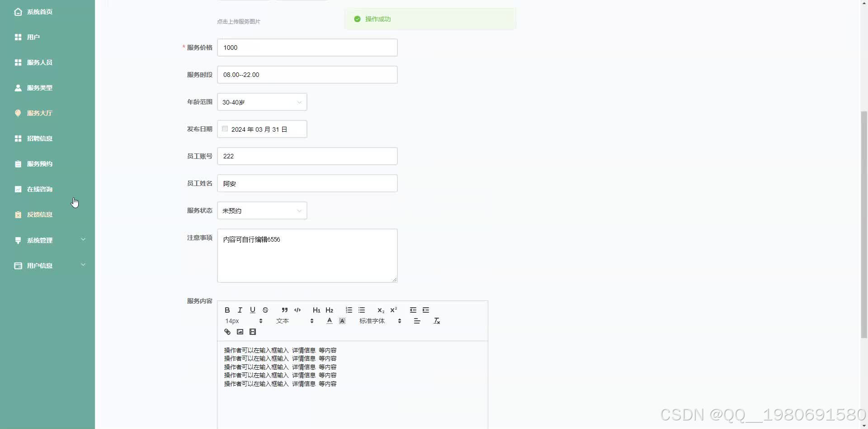Screen dimensions: 868x429
Task: Open the 年龄范围 dropdown showing 30-40岁
Action: (262, 102)
